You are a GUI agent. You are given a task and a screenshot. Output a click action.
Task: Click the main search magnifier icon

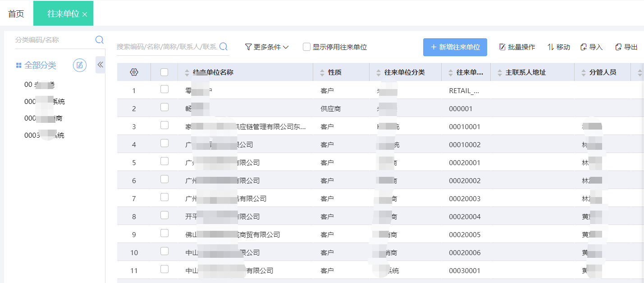pos(223,47)
